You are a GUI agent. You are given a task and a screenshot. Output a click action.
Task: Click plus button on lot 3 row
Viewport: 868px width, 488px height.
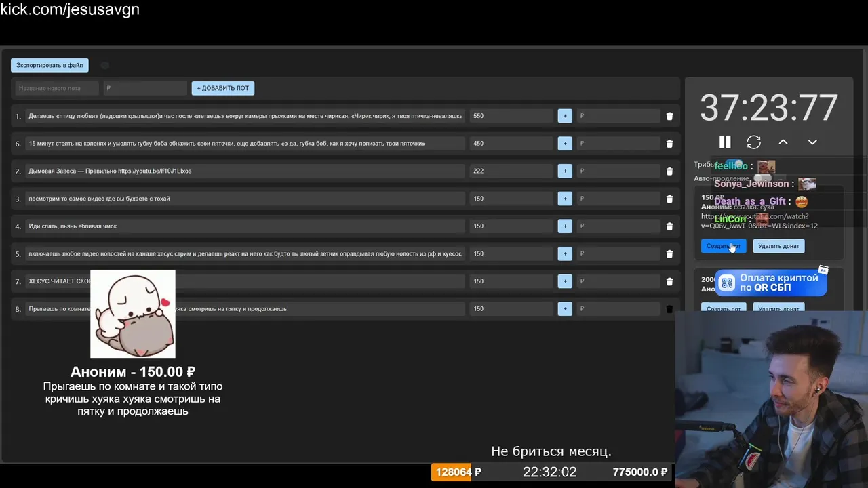565,199
